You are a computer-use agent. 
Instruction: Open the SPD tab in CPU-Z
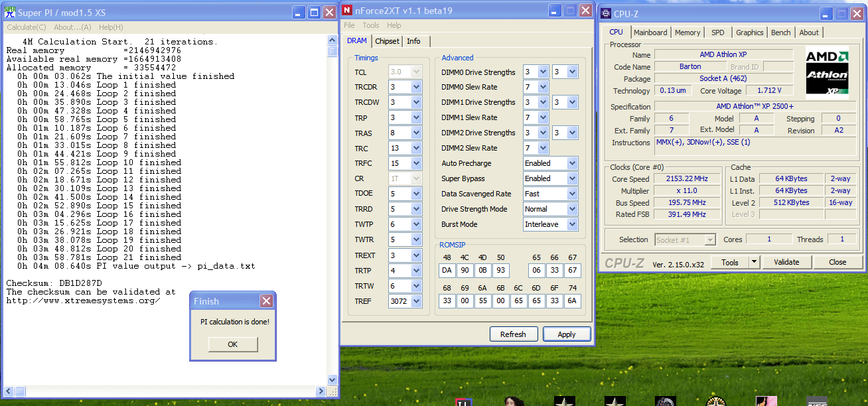pyautogui.click(x=718, y=33)
